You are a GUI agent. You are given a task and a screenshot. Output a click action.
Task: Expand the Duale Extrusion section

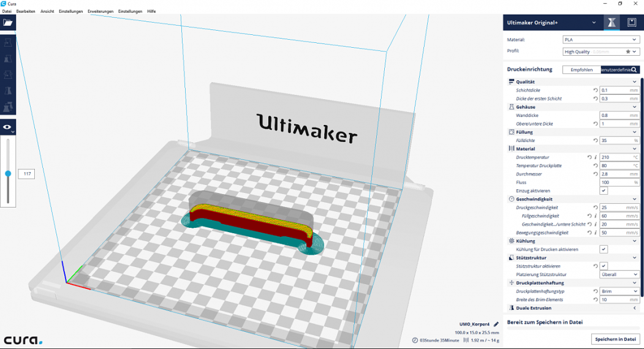point(573,308)
